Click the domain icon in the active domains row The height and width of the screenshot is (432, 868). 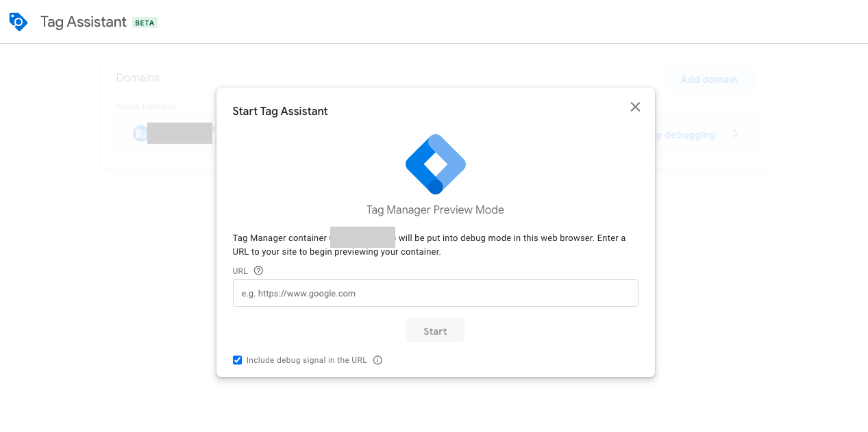140,134
